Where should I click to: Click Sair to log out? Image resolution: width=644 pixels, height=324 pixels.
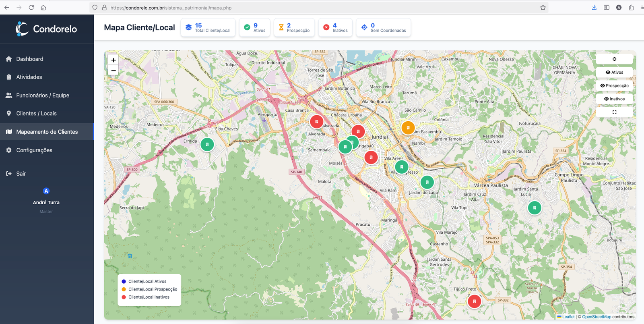[21, 174]
